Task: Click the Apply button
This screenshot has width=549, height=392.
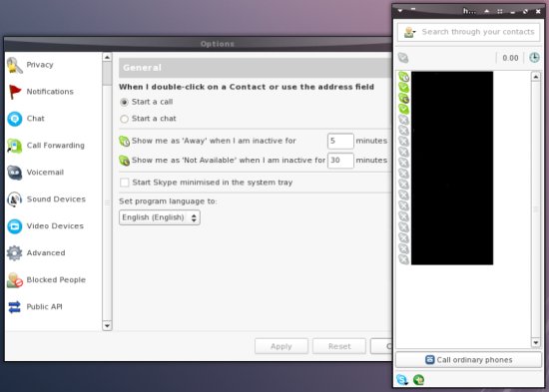Action: [x=281, y=346]
